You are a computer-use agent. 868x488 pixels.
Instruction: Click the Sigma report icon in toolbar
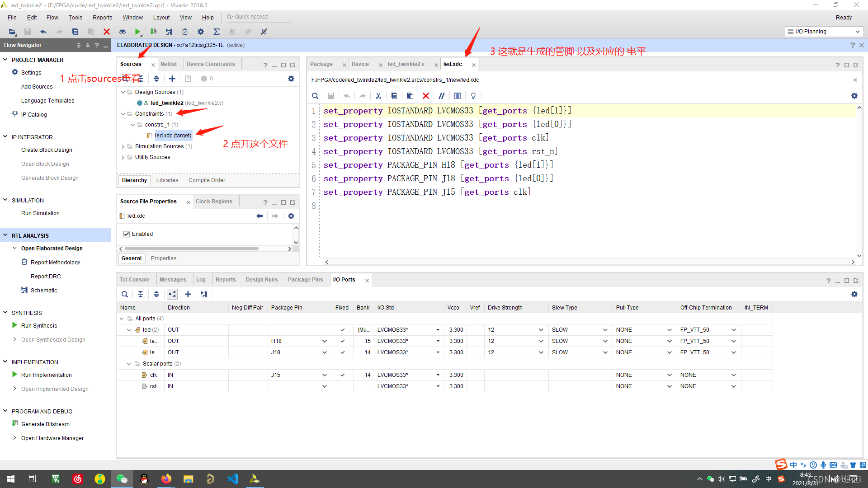(217, 32)
